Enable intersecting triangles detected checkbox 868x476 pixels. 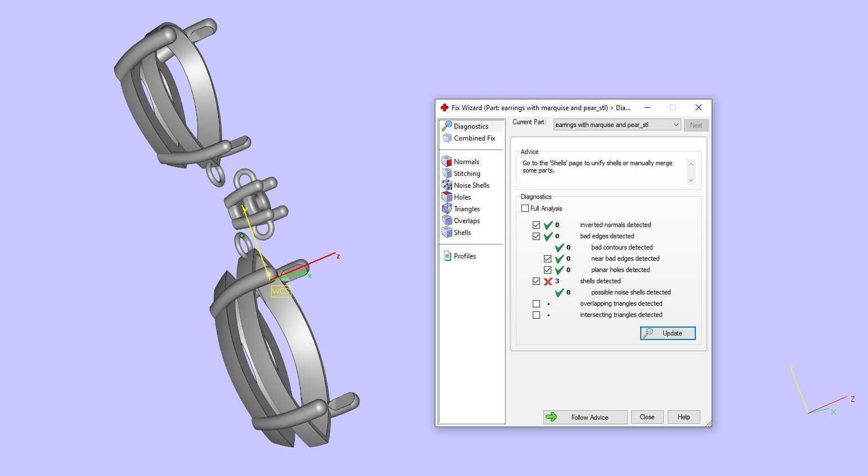[x=536, y=315]
